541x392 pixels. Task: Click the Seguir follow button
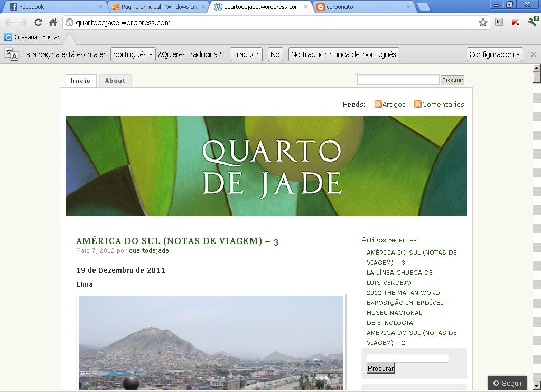click(508, 383)
